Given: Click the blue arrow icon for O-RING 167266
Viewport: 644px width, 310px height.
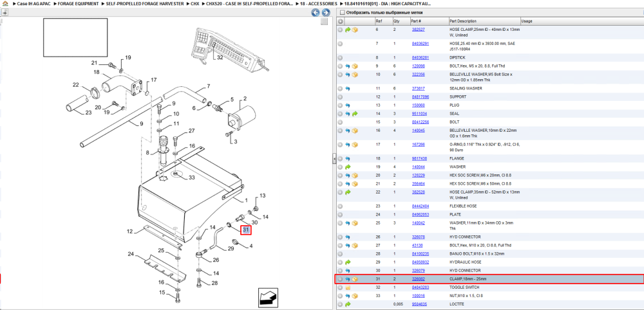Looking at the screenshot, I should 348,144.
